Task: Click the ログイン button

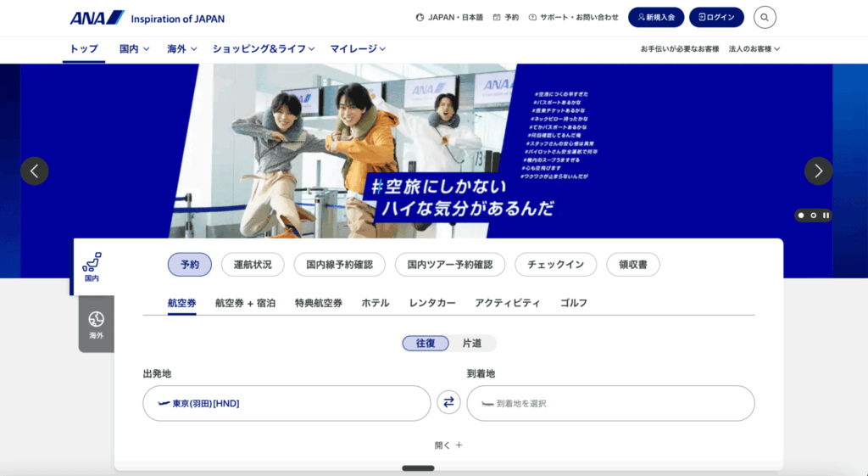Action: tap(716, 17)
